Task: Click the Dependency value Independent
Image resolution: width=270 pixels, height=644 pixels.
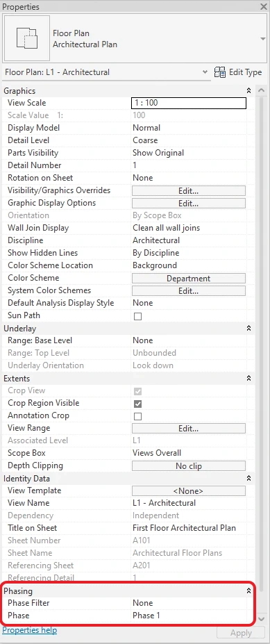Action: pyautogui.click(x=156, y=516)
